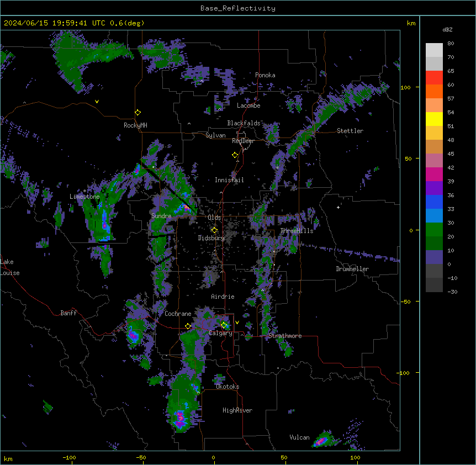
Task: Choose the slate purple 0–10 dBZ swatch
Action: point(434,257)
